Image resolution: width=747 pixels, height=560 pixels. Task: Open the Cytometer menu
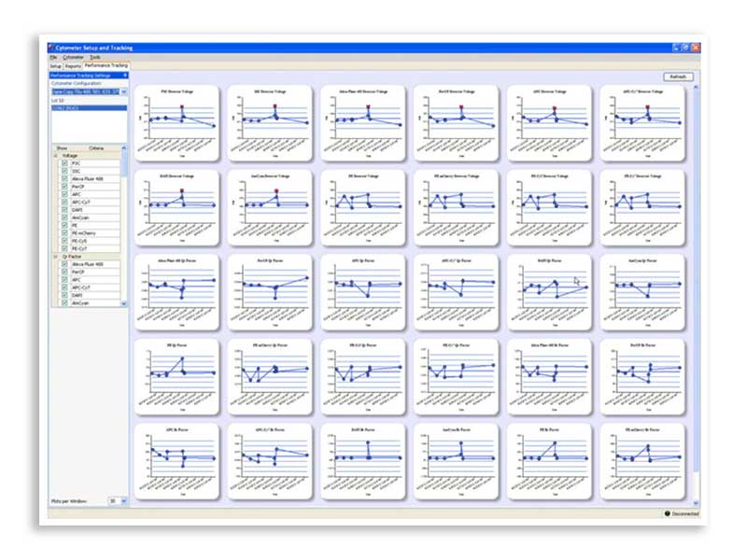tap(73, 57)
